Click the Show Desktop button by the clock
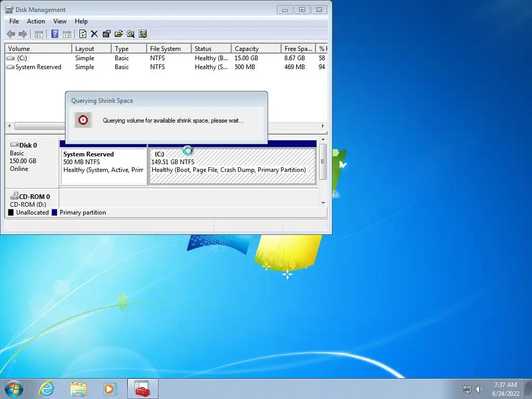 tap(528, 389)
